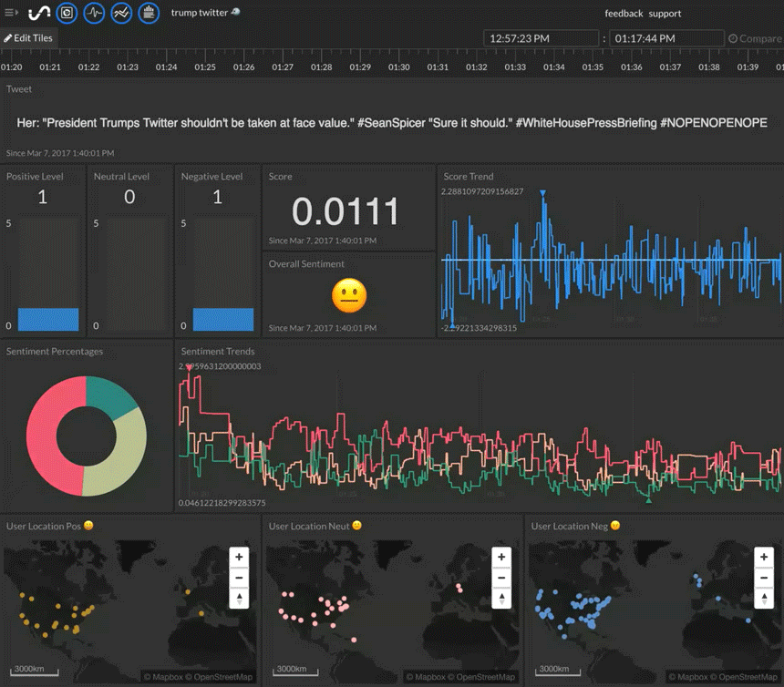Select the pulse waveform circle icon
Viewport: 784px width, 687px height.
click(94, 13)
